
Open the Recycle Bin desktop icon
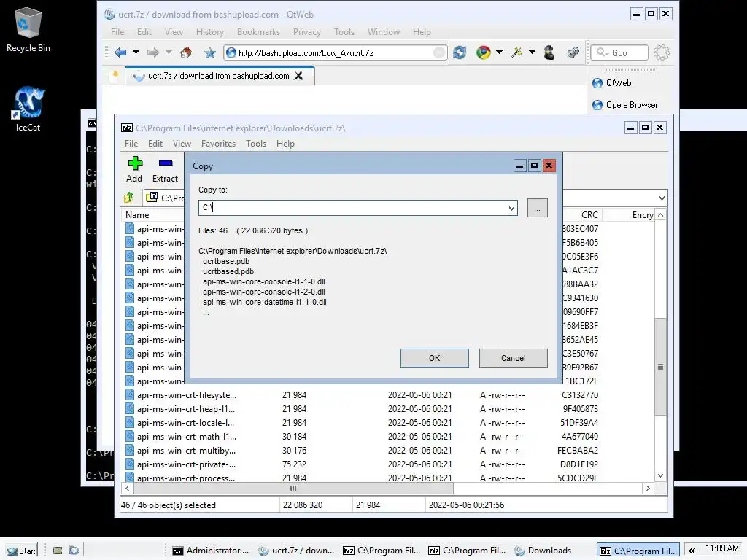pos(28,30)
